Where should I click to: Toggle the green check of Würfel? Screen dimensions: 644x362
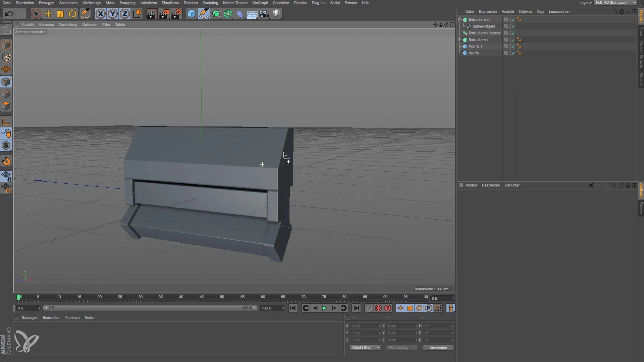point(513,53)
